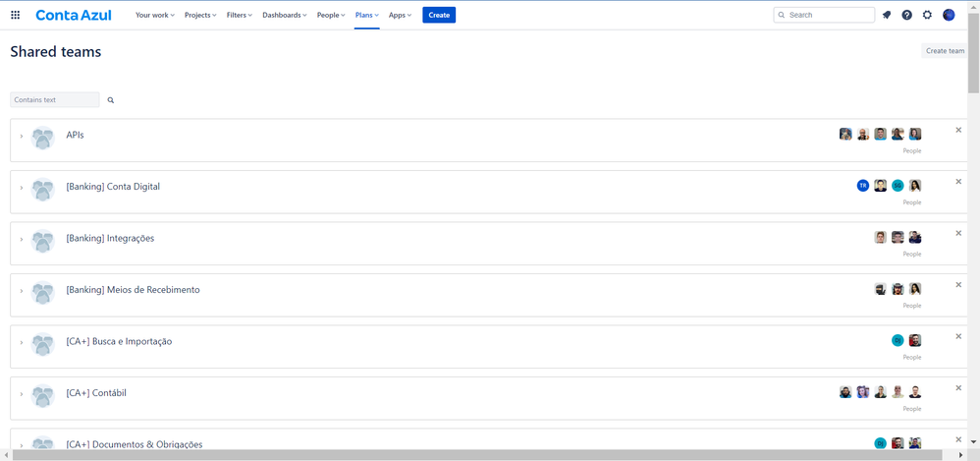Click last member avatar in APIs row

pos(915,134)
